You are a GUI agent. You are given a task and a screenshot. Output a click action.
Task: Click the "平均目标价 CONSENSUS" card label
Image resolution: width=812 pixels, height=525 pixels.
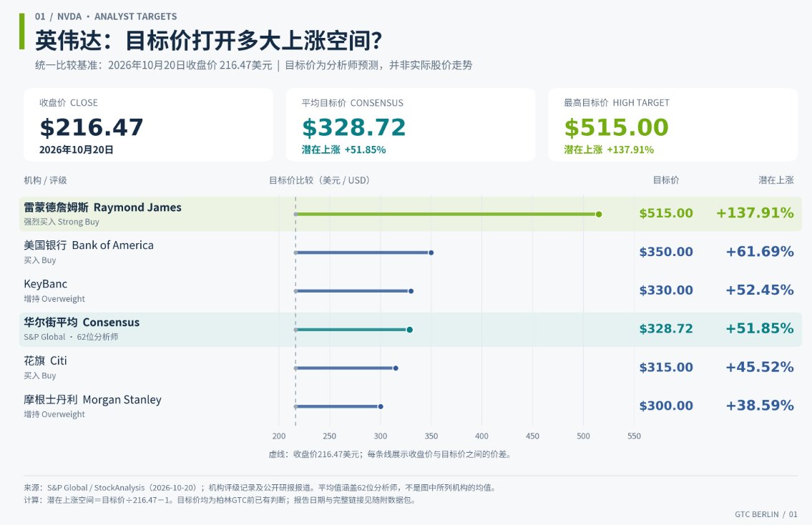point(352,102)
